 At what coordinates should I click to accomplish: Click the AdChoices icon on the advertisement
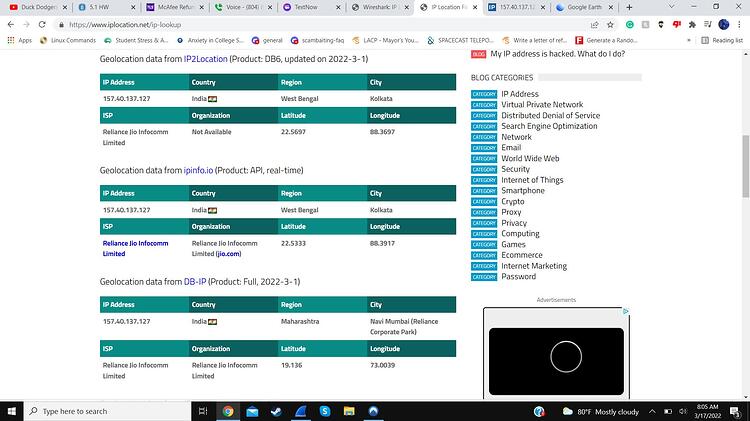pyautogui.click(x=626, y=311)
